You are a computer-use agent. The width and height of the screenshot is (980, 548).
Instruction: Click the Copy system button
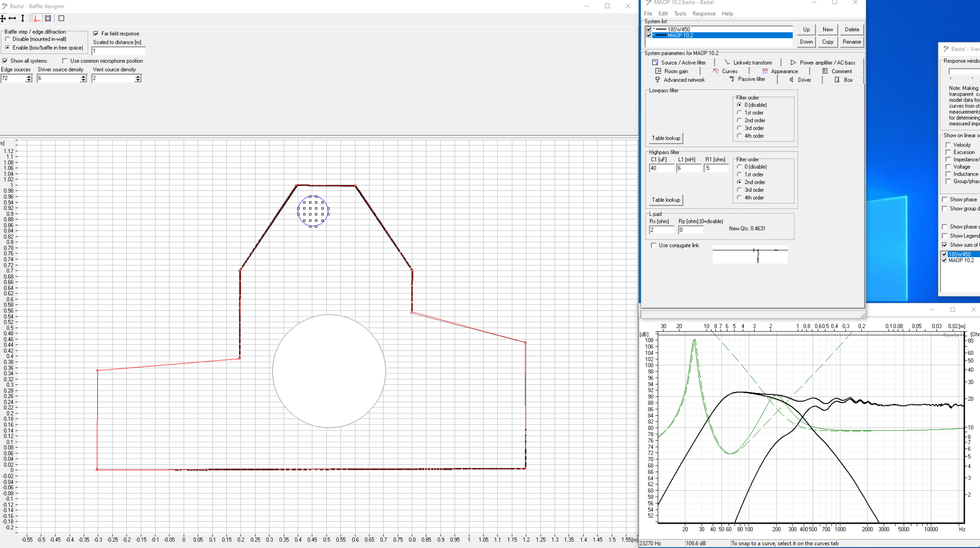828,42
